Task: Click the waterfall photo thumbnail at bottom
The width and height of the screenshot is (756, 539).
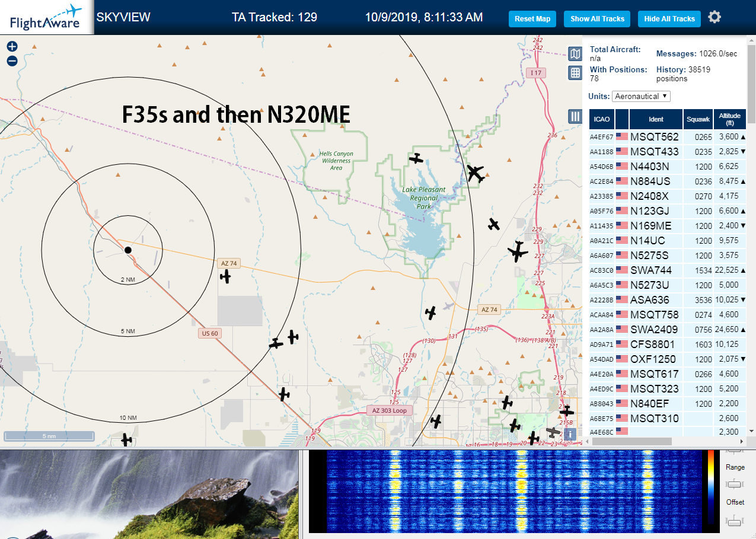Action: (149, 494)
